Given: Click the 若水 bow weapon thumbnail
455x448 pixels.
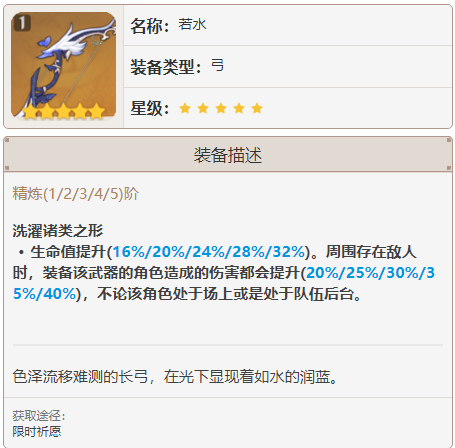Looking at the screenshot, I should (x=63, y=66).
